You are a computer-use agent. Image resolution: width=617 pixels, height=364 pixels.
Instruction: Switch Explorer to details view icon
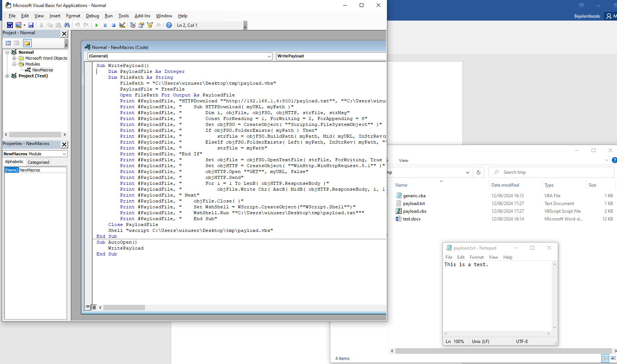click(x=605, y=358)
